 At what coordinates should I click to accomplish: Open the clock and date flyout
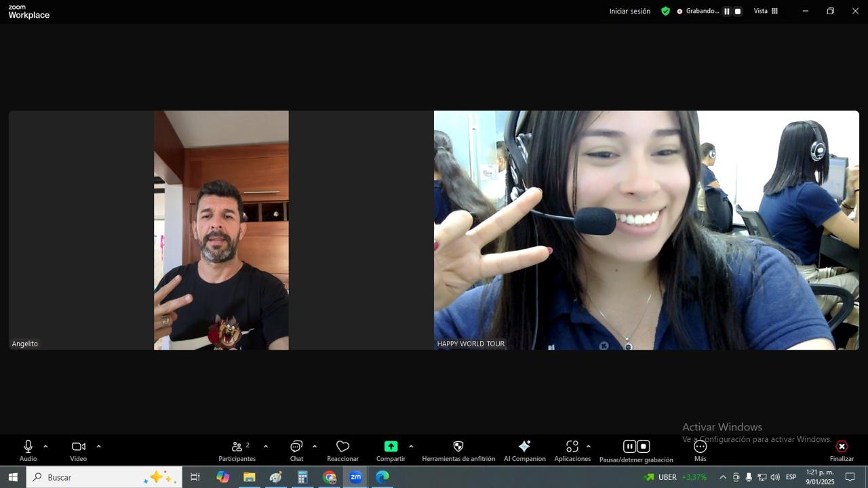pyautogui.click(x=820, y=477)
